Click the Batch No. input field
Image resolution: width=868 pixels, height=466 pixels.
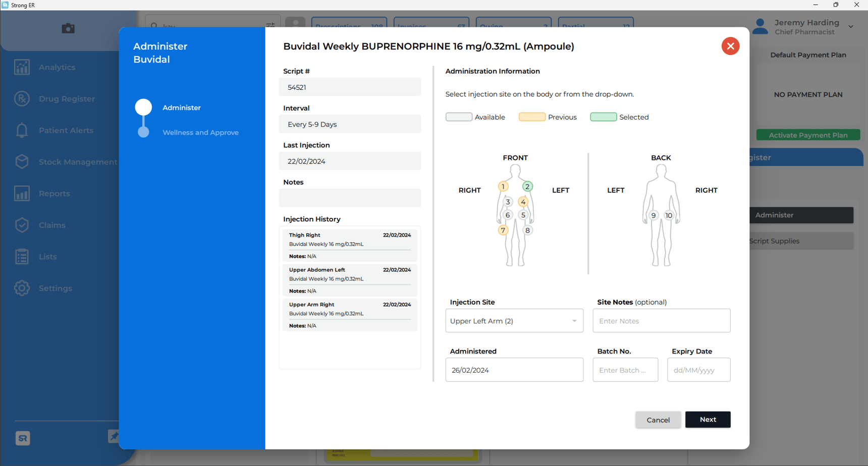pos(625,370)
